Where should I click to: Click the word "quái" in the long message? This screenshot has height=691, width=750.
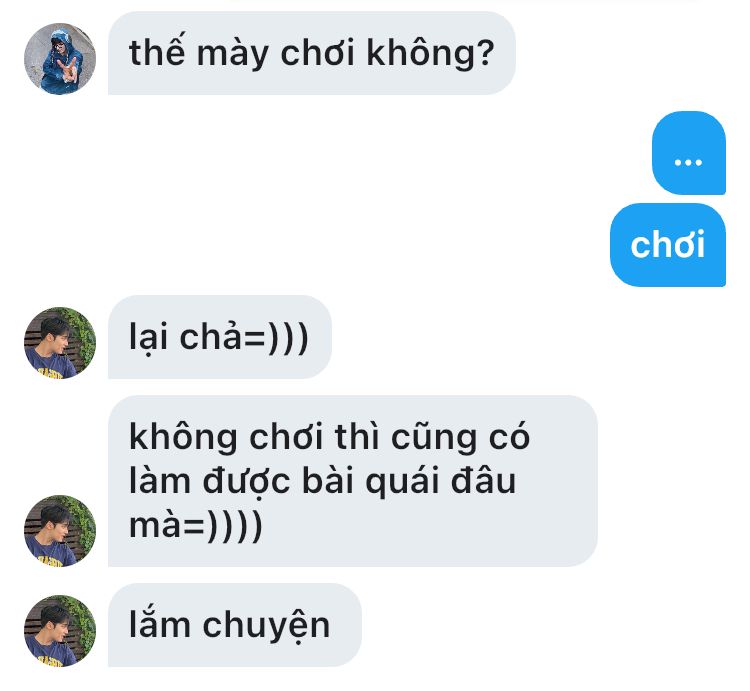click(403, 482)
